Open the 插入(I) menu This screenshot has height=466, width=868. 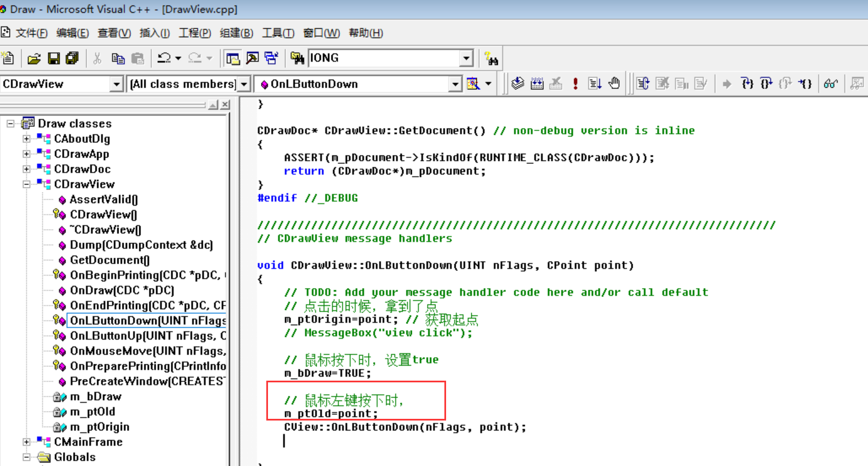(154, 33)
